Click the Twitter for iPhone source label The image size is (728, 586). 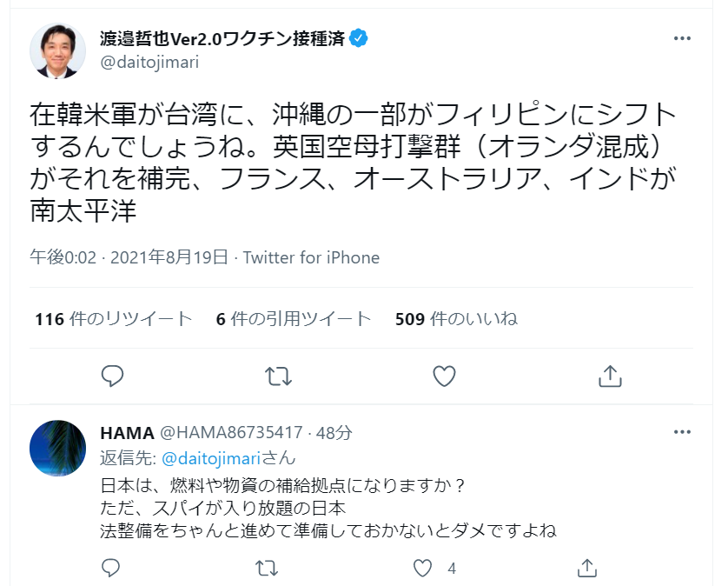click(x=312, y=257)
